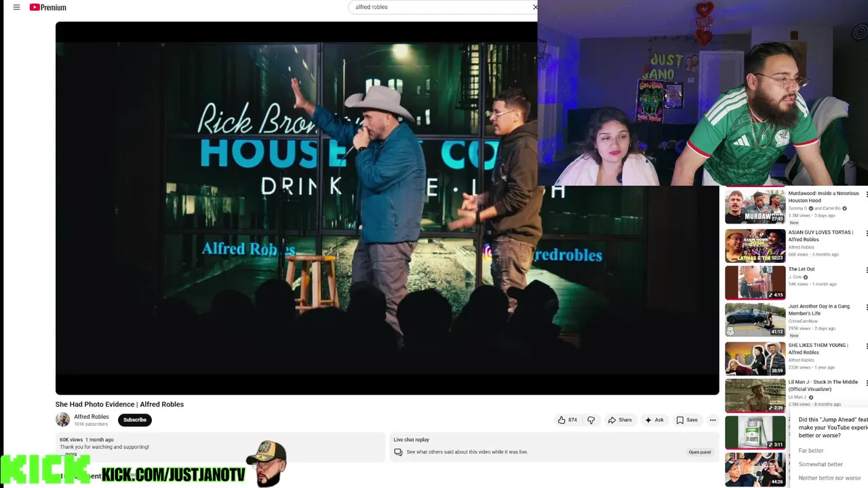The image size is (868, 488).
Task: Select 'Far better' survey answer
Action: click(x=811, y=451)
